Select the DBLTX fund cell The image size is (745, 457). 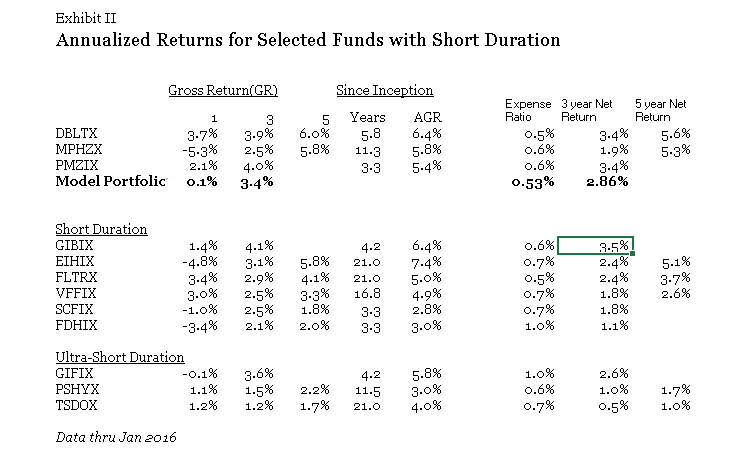coord(76,133)
